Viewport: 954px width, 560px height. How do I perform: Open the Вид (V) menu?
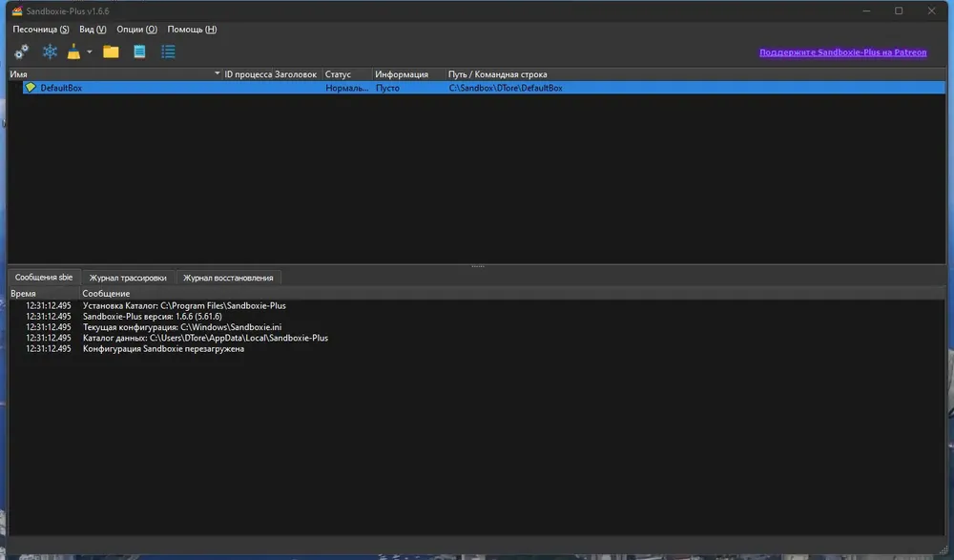pos(93,30)
